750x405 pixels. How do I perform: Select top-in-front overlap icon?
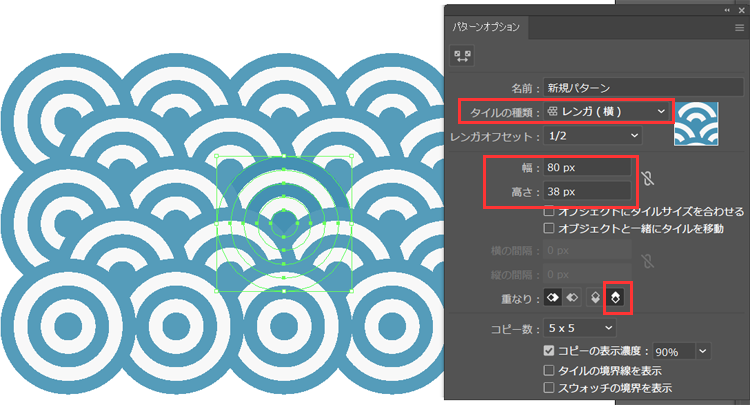click(595, 298)
